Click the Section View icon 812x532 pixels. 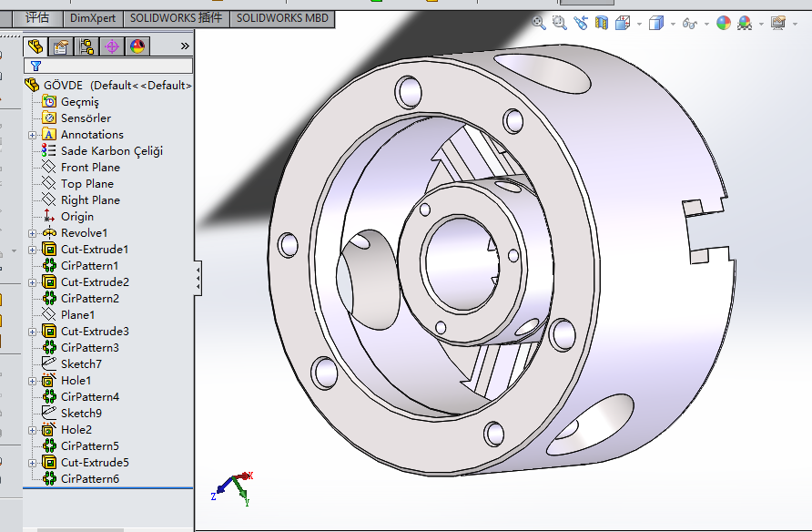pos(601,23)
